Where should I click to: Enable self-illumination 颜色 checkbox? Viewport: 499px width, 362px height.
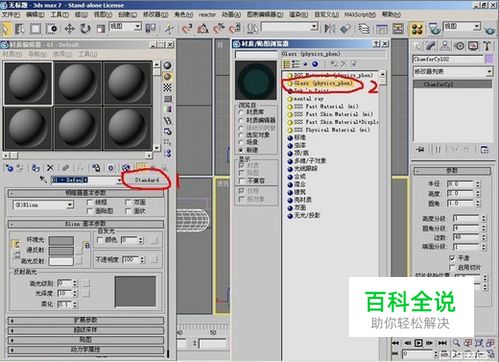click(100, 240)
